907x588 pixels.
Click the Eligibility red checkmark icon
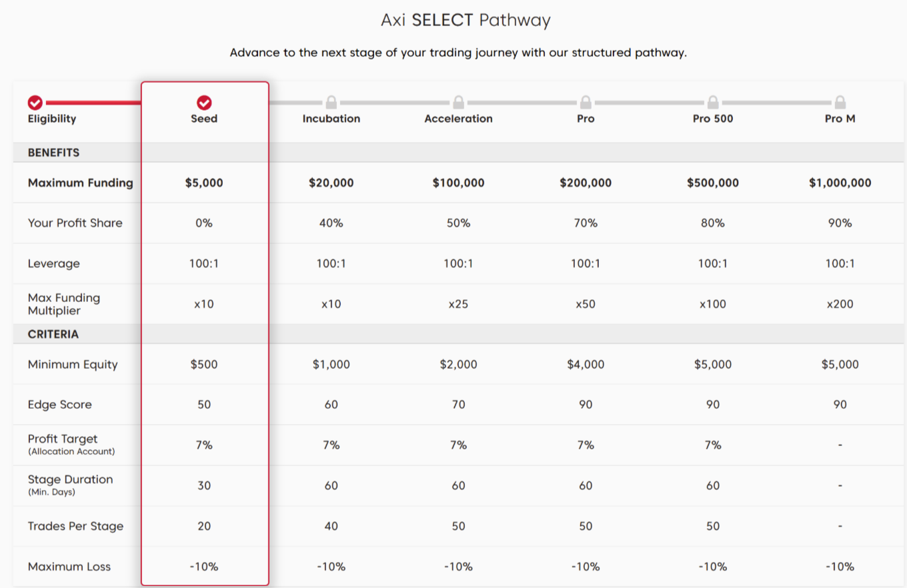35,103
